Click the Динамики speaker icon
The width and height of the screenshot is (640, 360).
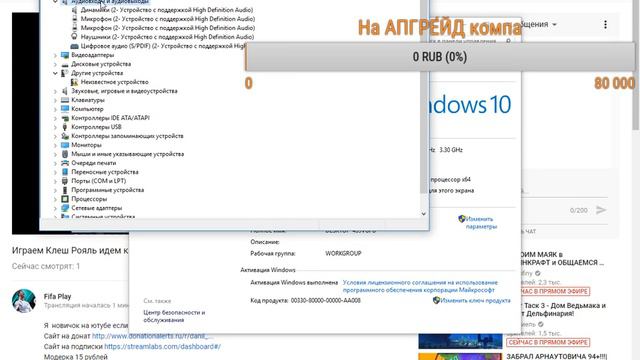coord(74,10)
